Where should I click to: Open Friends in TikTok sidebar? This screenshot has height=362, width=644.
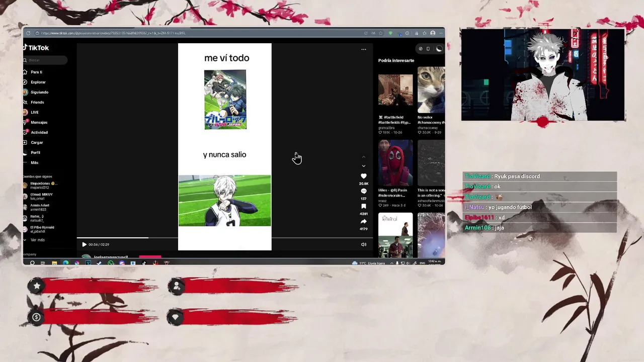(34, 102)
